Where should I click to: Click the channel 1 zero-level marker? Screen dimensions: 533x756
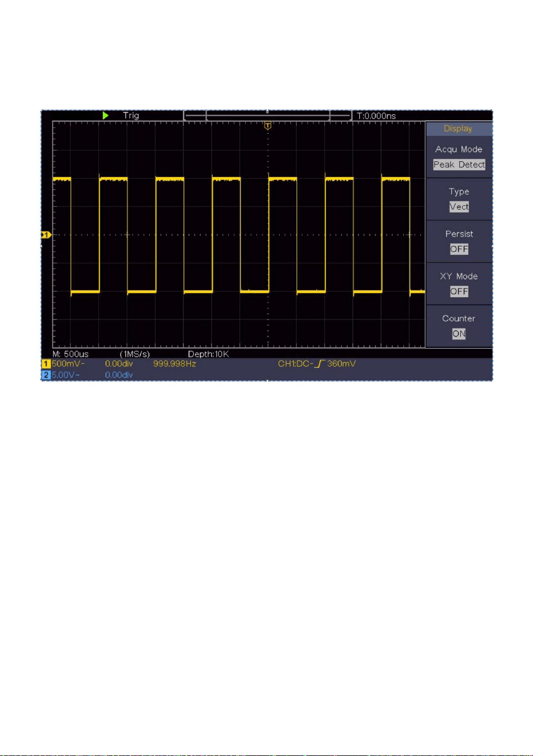tap(46, 235)
